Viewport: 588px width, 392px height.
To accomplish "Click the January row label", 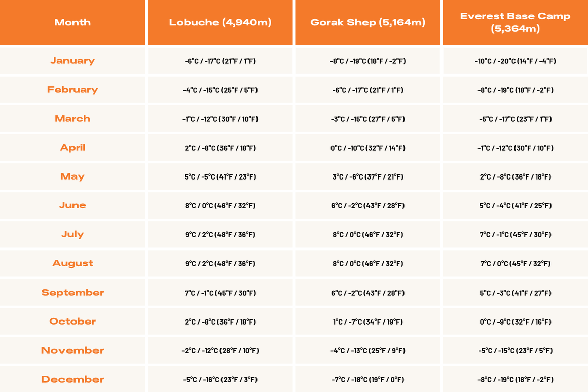I will [72, 61].
